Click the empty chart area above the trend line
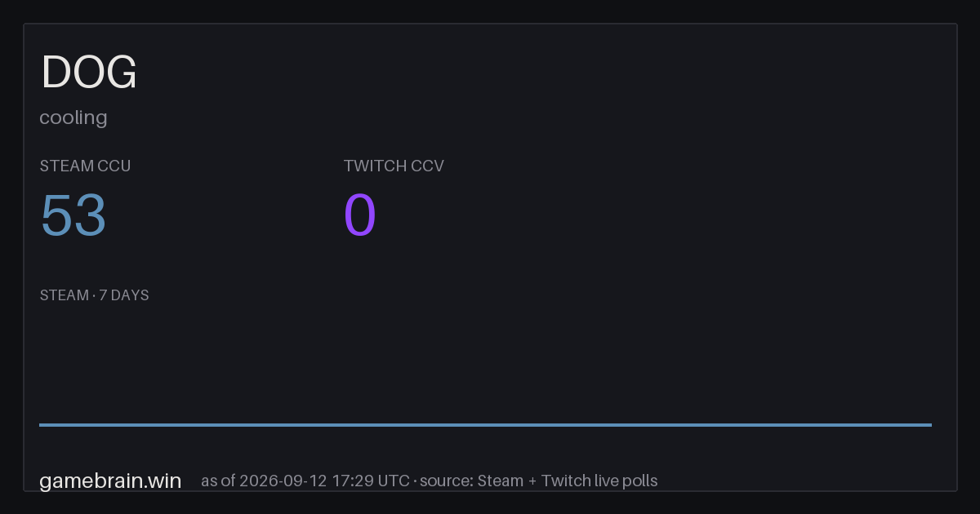 [x=485, y=363]
